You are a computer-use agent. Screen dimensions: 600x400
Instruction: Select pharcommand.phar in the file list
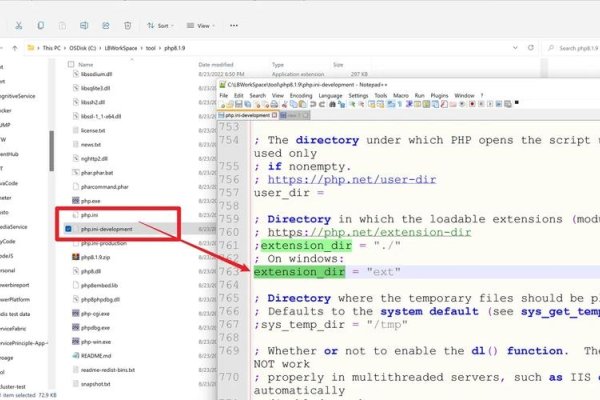click(x=104, y=187)
